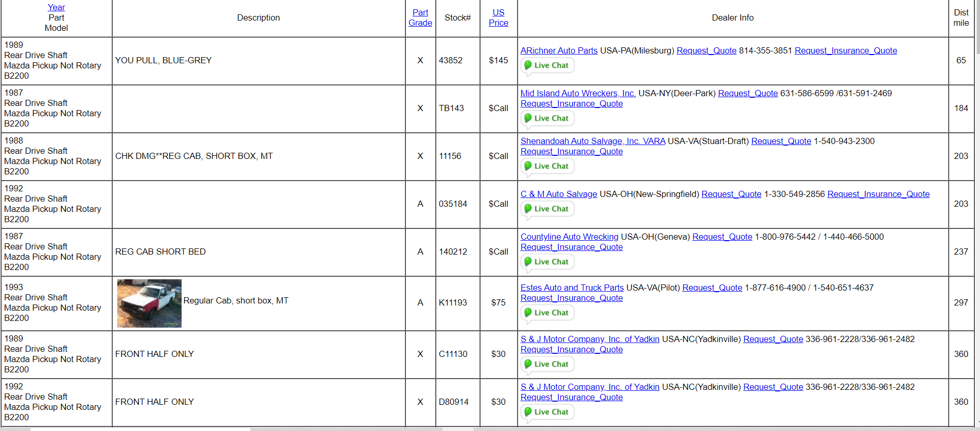
Task: Select the text "Regular Cab, short box, MT"
Action: (x=236, y=300)
